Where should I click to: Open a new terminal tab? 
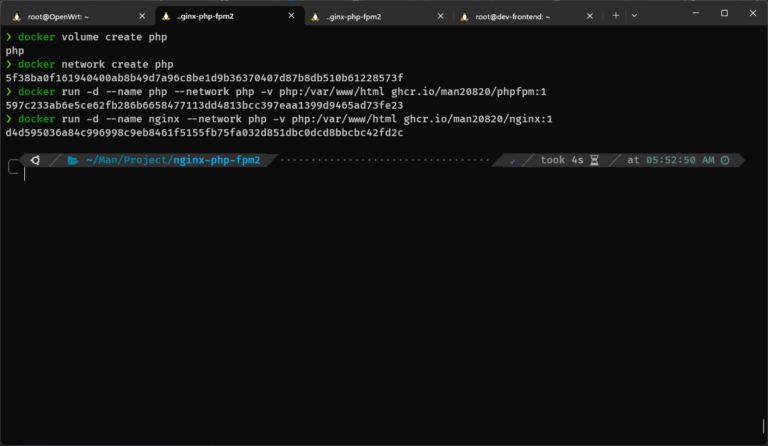tap(616, 16)
